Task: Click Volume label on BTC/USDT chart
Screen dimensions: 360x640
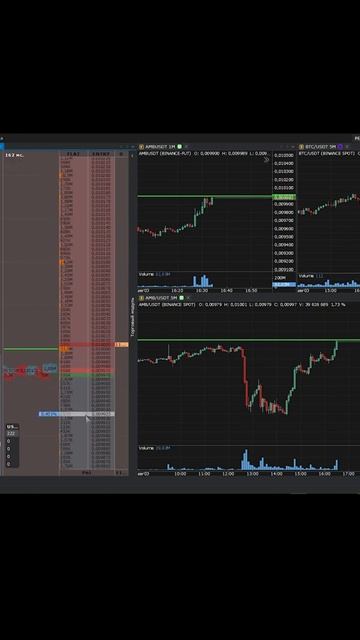Action: point(306,276)
